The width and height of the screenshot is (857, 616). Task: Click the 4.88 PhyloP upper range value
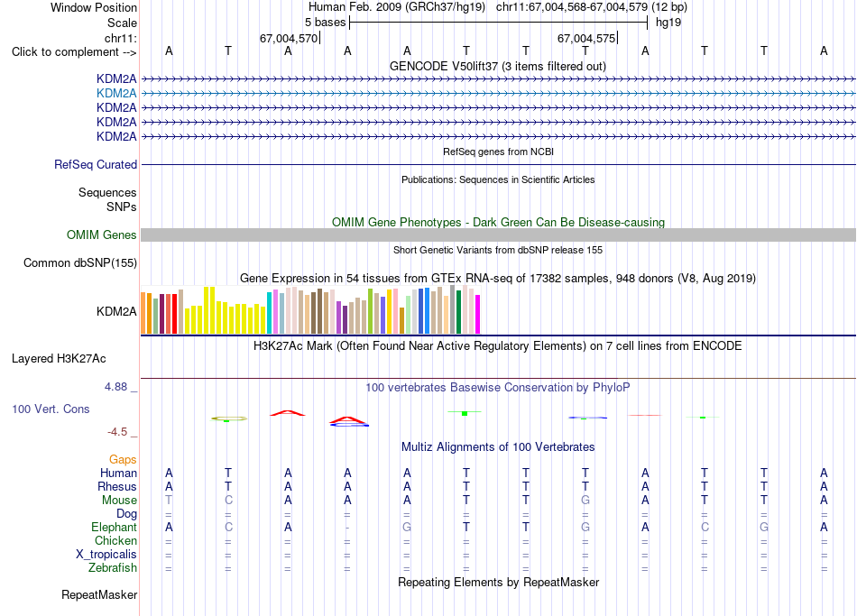(115, 387)
